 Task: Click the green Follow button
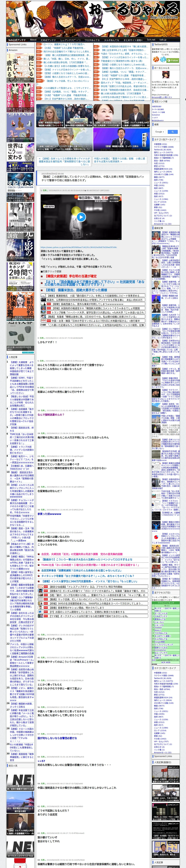pos(173,61)
